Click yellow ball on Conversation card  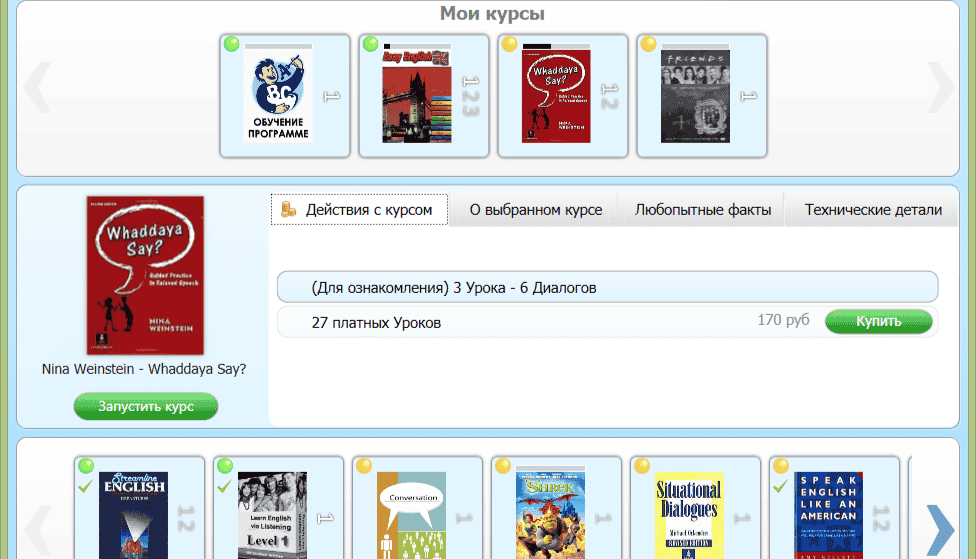(364, 466)
